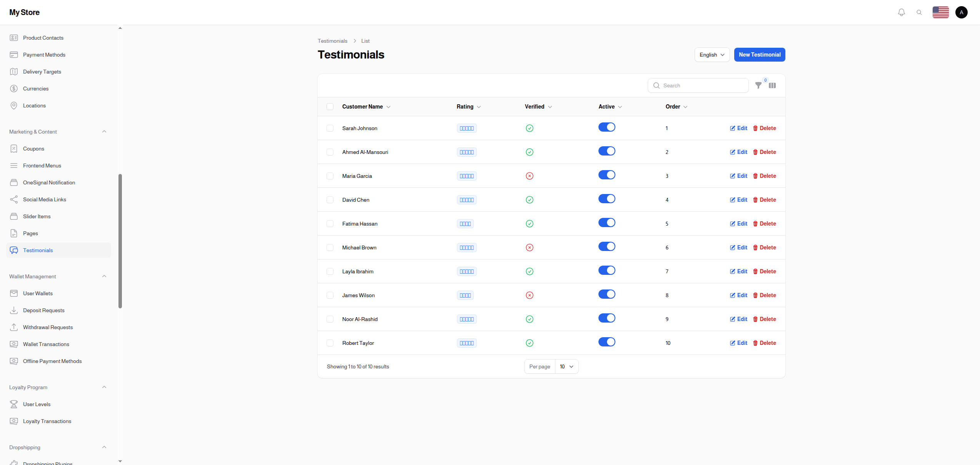The image size is (980, 465).
Task: Click the Testimonials breadcrumb link
Action: [332, 41]
